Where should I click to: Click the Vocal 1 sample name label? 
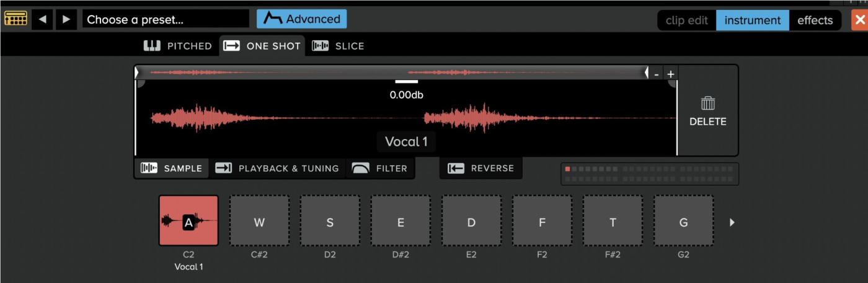[406, 141]
